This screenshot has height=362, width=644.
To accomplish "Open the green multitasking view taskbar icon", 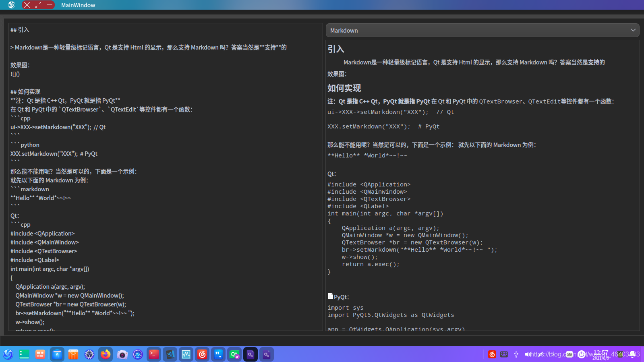I will (x=24, y=354).
